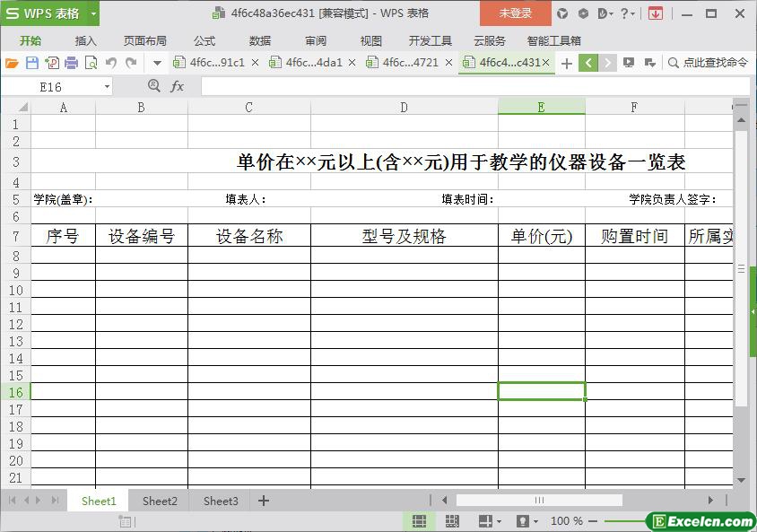Close the 4f6c...4721 document tab
Image resolution: width=757 pixels, height=532 pixels.
coord(449,62)
